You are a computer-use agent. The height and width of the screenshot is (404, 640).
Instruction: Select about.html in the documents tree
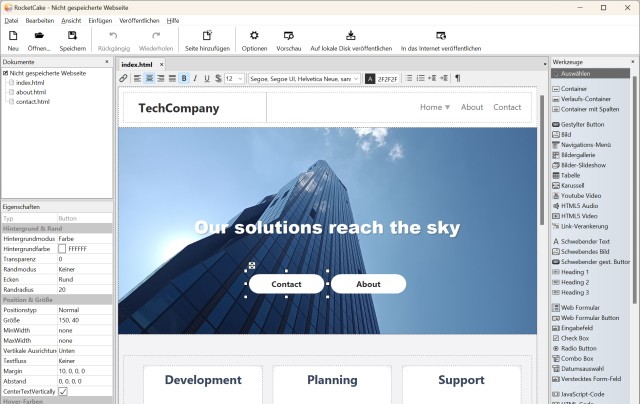[30, 92]
